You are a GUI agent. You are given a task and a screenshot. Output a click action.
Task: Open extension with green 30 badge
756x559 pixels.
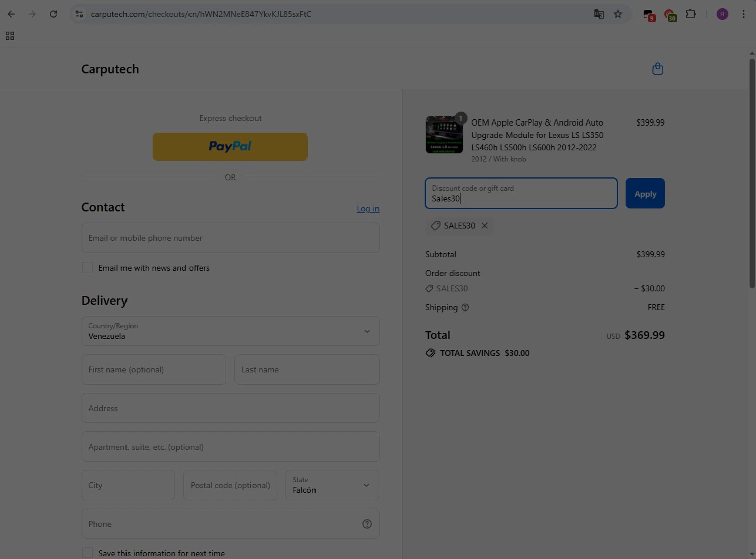click(670, 15)
